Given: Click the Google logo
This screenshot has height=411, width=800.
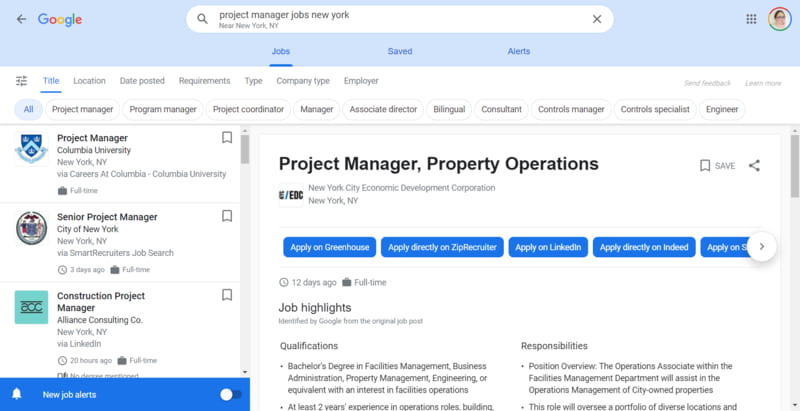Looking at the screenshot, I should (x=60, y=20).
